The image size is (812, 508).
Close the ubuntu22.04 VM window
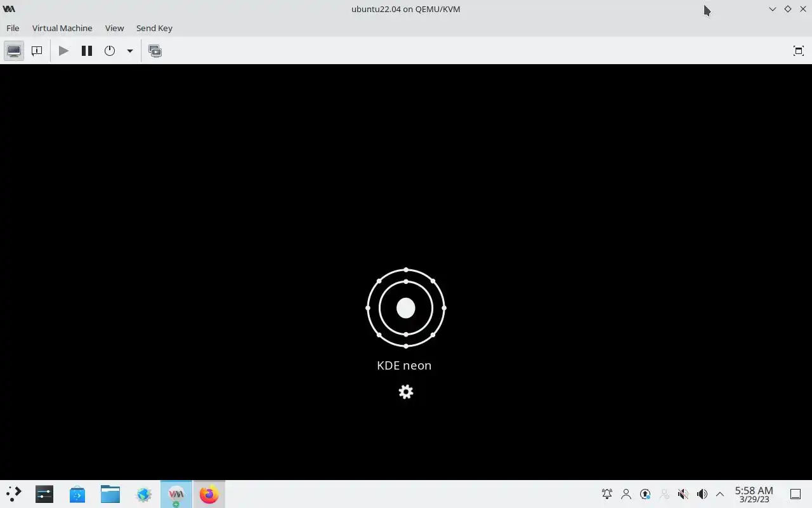[x=803, y=9]
